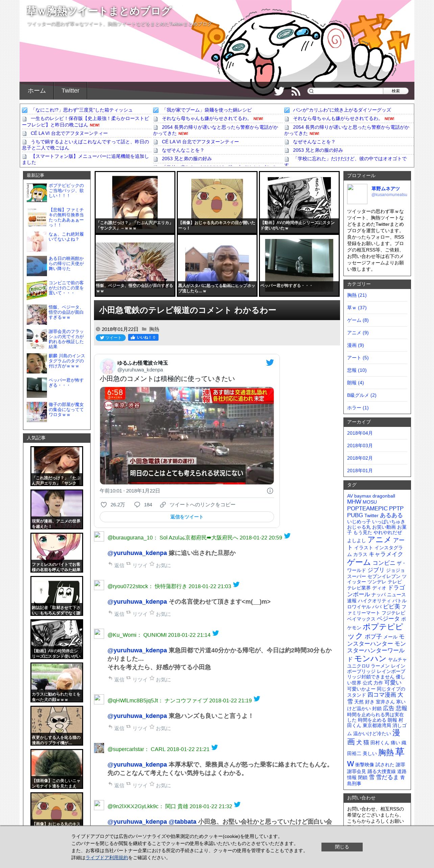Open the ホーム navigation tab

click(x=37, y=91)
